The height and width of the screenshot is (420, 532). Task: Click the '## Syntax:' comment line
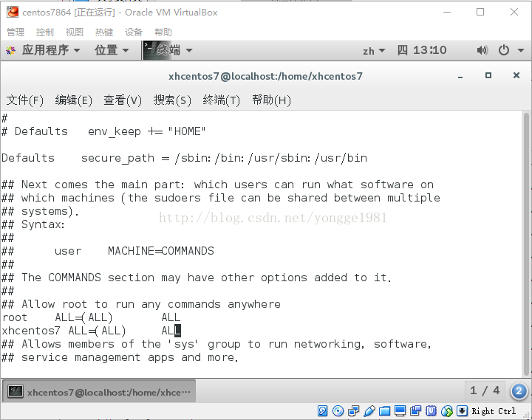point(33,224)
